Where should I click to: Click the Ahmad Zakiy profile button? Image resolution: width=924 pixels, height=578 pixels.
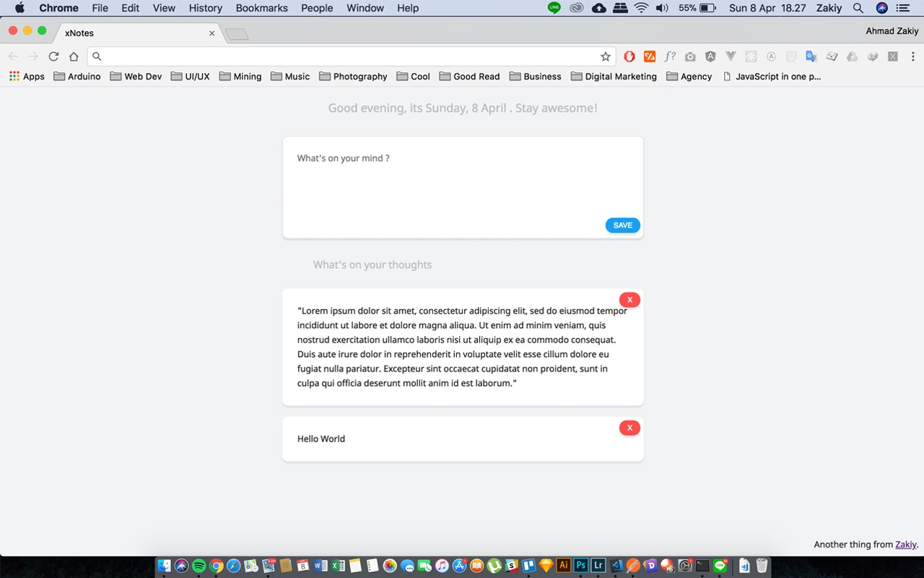892,31
